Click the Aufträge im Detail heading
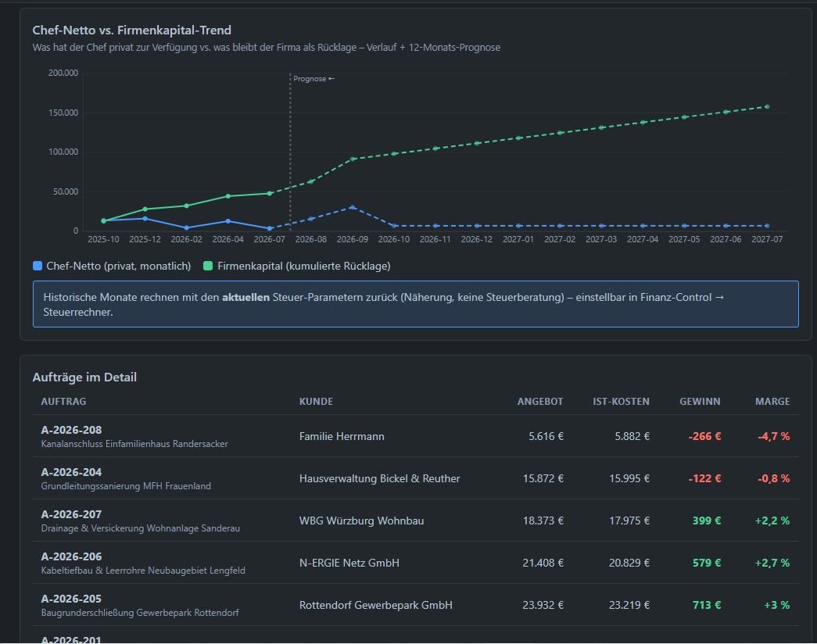Viewport: 817px width, 644px height. click(84, 377)
